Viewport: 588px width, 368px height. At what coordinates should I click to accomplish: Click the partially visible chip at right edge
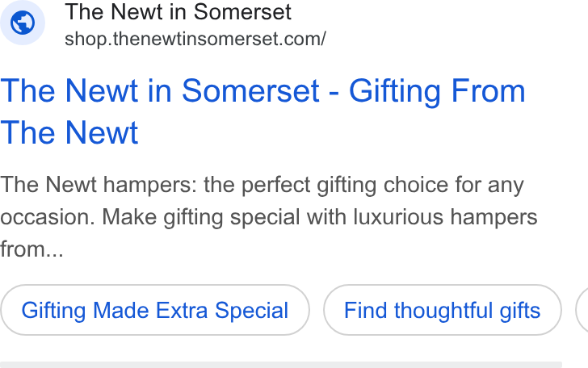click(582, 310)
